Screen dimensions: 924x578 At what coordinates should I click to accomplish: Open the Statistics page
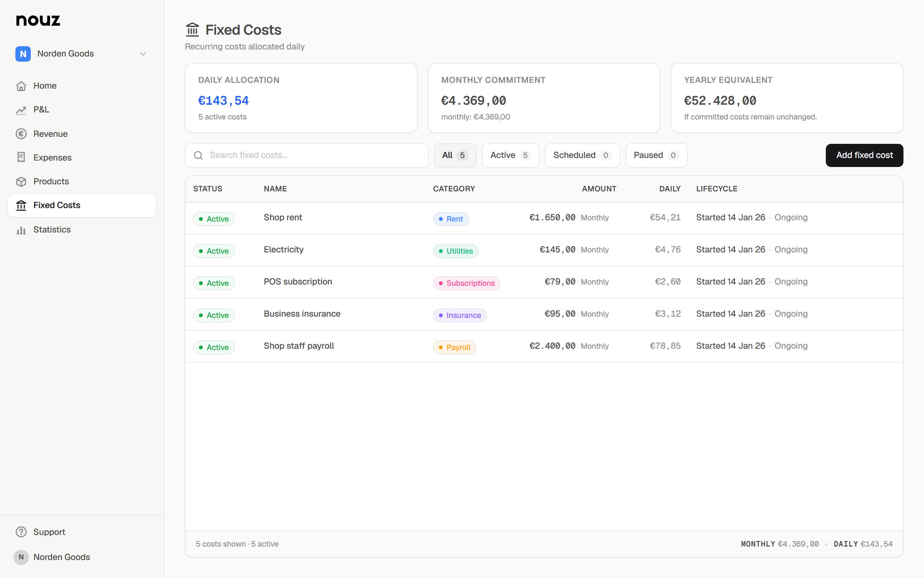[82, 230]
